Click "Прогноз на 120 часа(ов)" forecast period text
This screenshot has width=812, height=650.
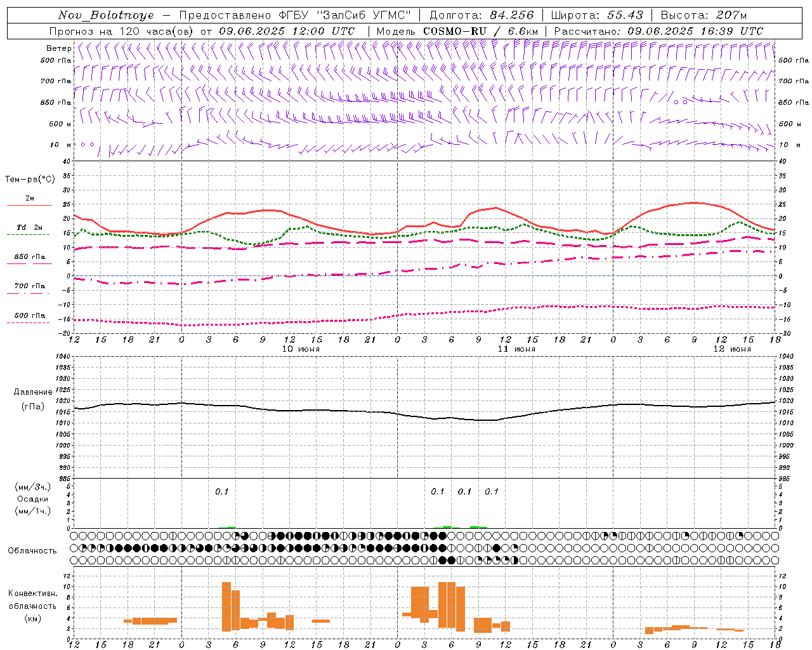click(x=122, y=31)
